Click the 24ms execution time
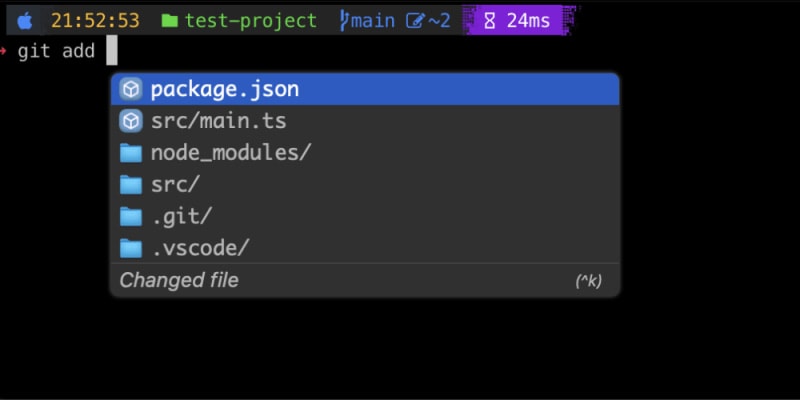The width and height of the screenshot is (800, 400). (x=528, y=20)
